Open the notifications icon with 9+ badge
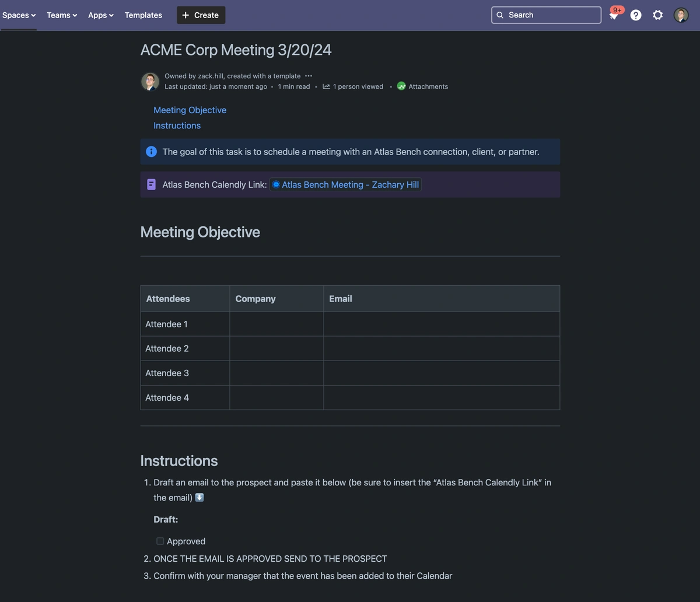This screenshot has width=700, height=602. click(x=614, y=15)
